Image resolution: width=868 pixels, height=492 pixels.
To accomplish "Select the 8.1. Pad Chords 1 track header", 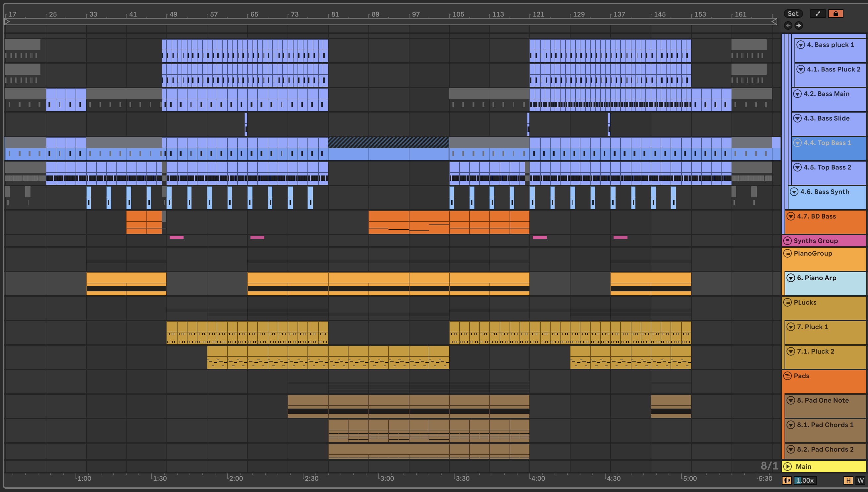I will tap(825, 425).
